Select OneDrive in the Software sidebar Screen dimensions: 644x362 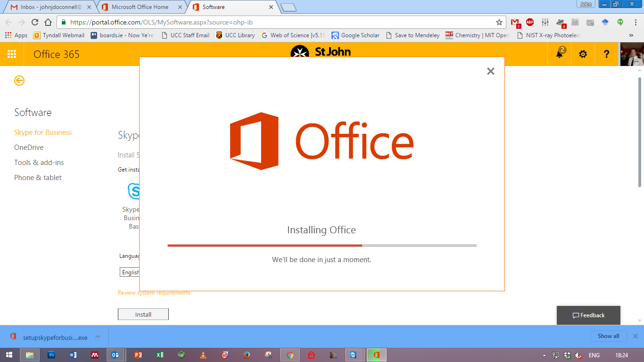click(x=29, y=148)
